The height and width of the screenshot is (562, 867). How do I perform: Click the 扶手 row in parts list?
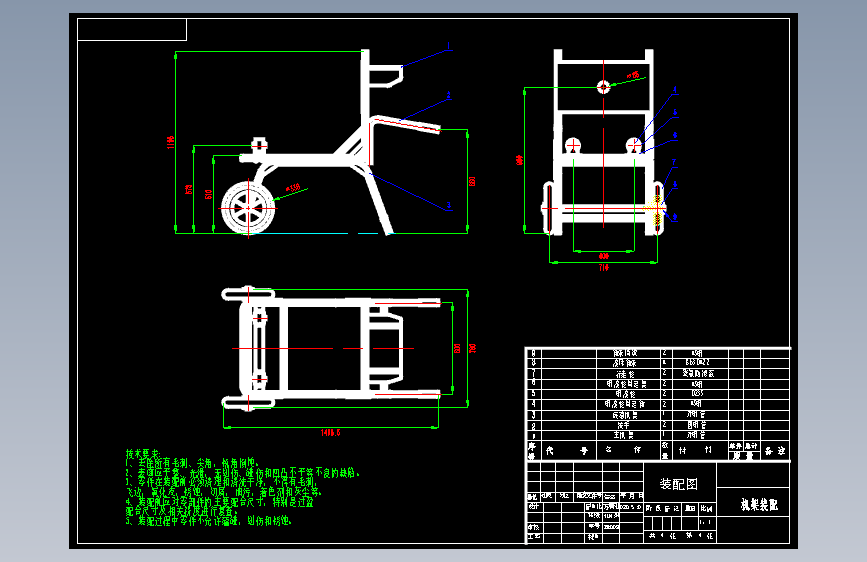click(657, 425)
